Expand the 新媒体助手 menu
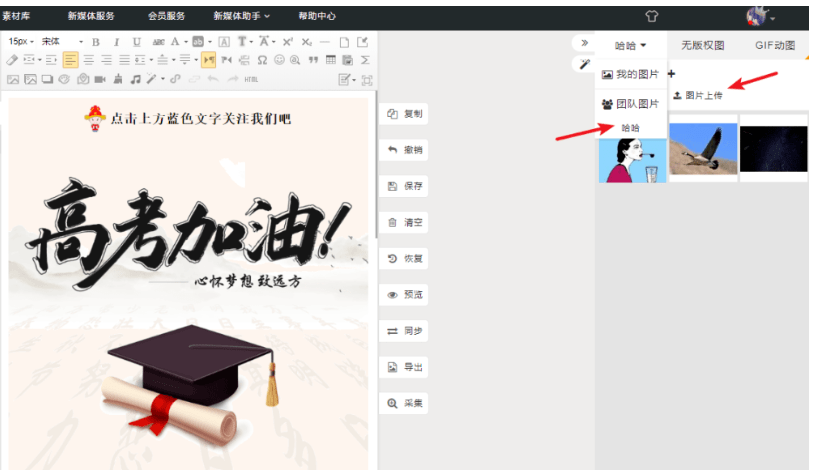This screenshot has width=813, height=471. tap(242, 16)
